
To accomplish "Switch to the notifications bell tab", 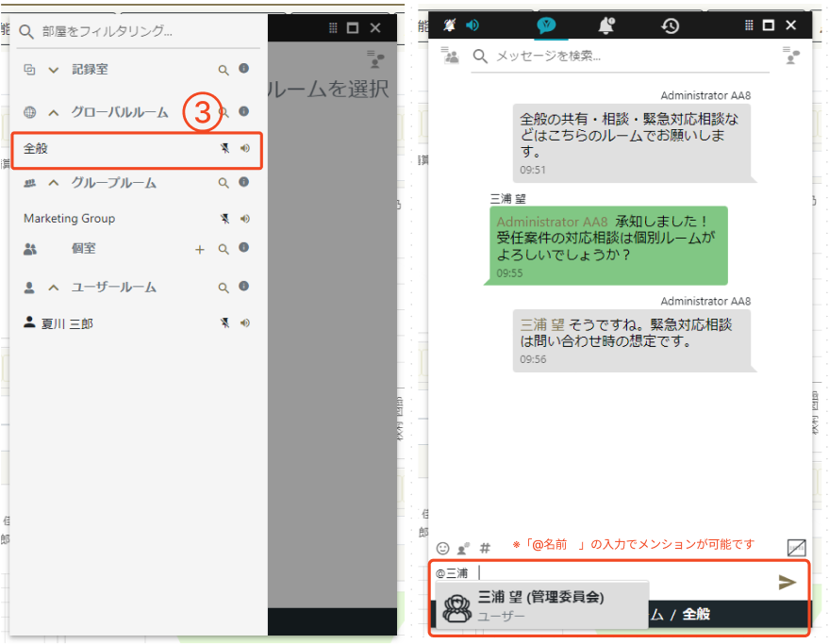I will click(605, 25).
